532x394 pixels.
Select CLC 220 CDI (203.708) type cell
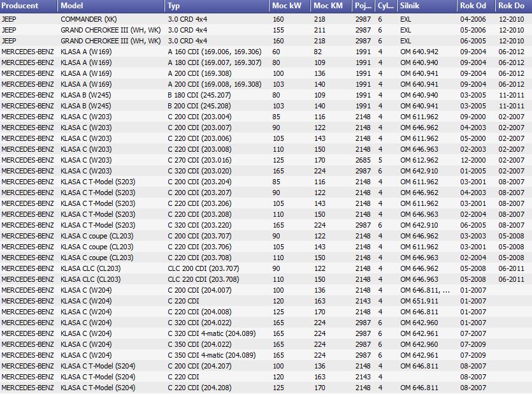tap(203, 280)
